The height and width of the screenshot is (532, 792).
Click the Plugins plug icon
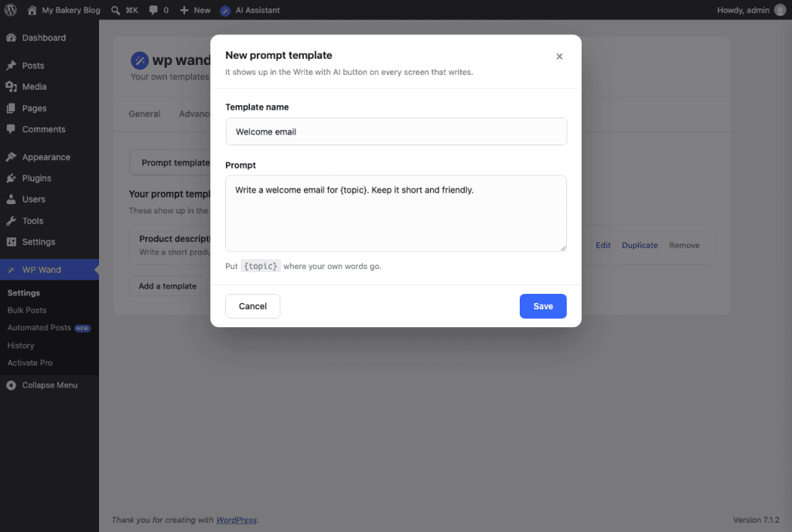point(11,178)
